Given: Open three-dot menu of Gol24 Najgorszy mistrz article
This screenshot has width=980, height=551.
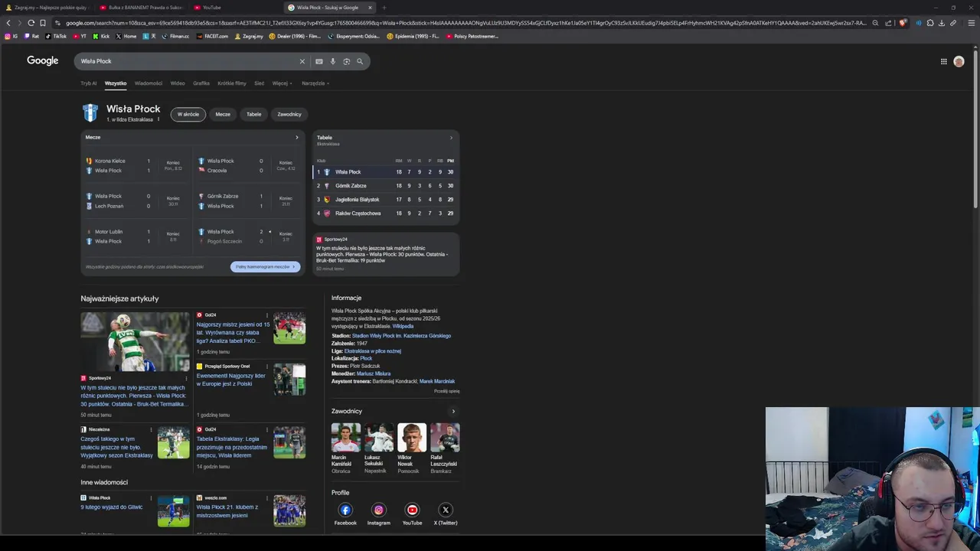Looking at the screenshot, I should click(267, 315).
